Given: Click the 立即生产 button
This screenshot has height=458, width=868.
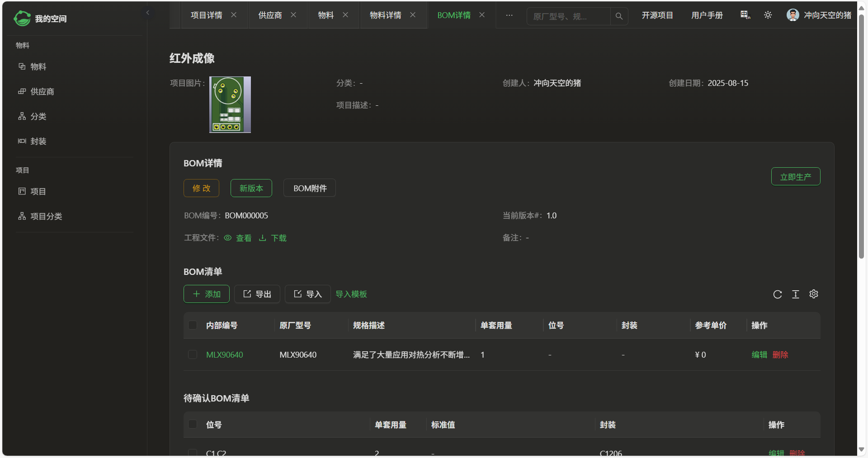Looking at the screenshot, I should [x=795, y=177].
